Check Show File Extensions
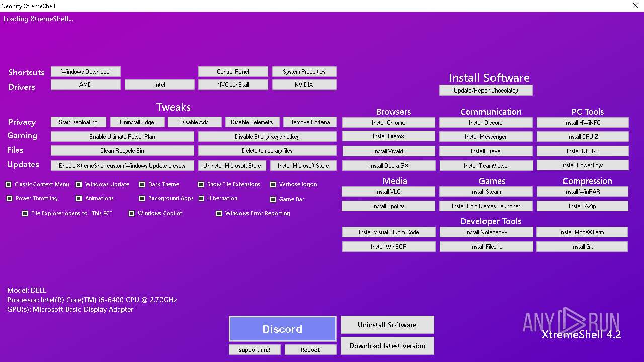Image resolution: width=644 pixels, height=362 pixels. coord(201,185)
